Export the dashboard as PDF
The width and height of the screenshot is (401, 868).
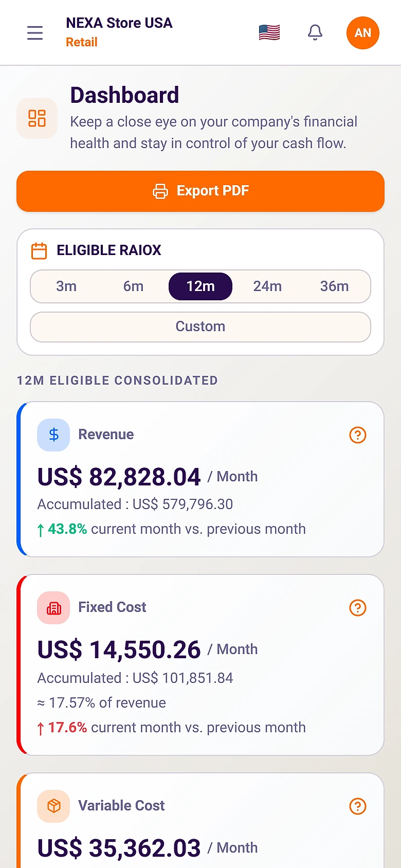(x=200, y=191)
